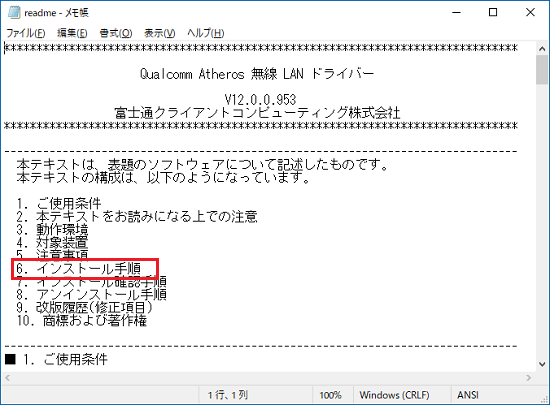Click the horizontal scrollbar left arrow
The width and height of the screenshot is (550, 405).
[8, 378]
